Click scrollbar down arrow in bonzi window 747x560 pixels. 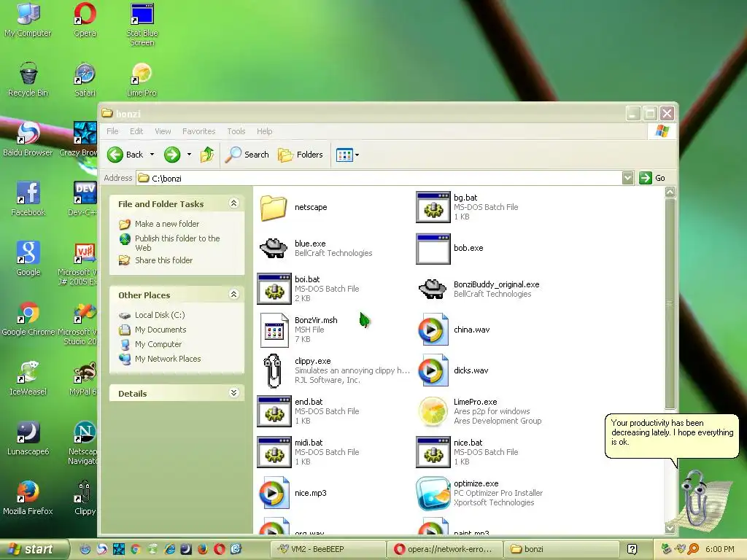click(x=670, y=528)
